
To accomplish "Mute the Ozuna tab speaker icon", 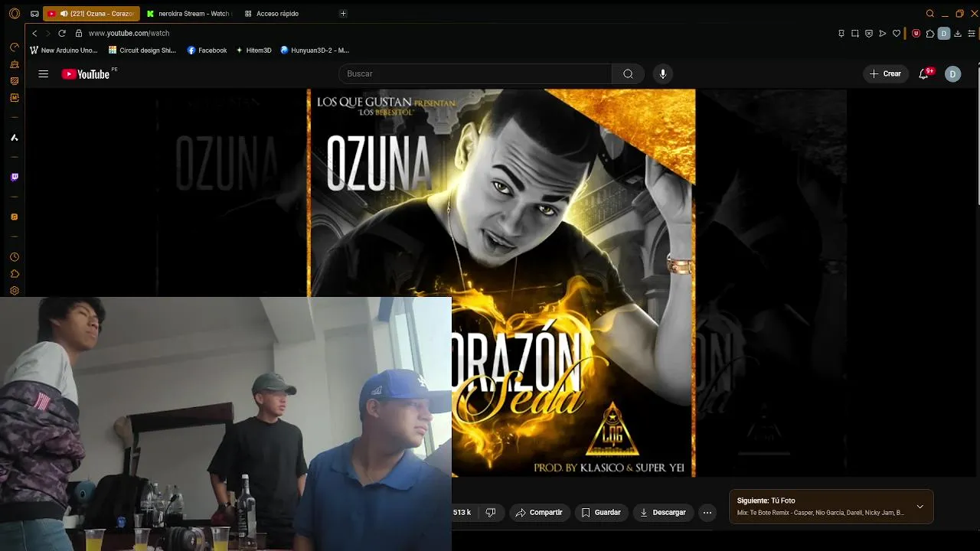I will (x=64, y=14).
